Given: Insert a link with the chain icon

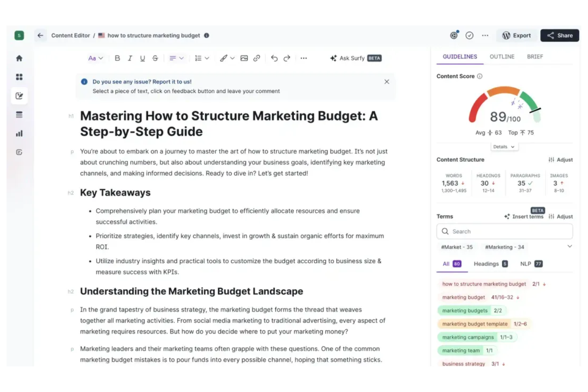Looking at the screenshot, I should pyautogui.click(x=257, y=58).
